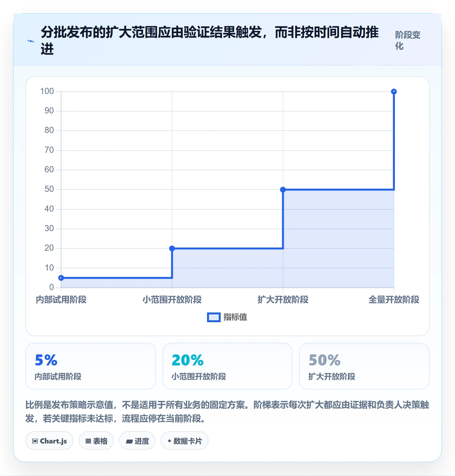Open the 50% 扩大开放阶段 card
This screenshot has height=476, width=455.
[364, 366]
